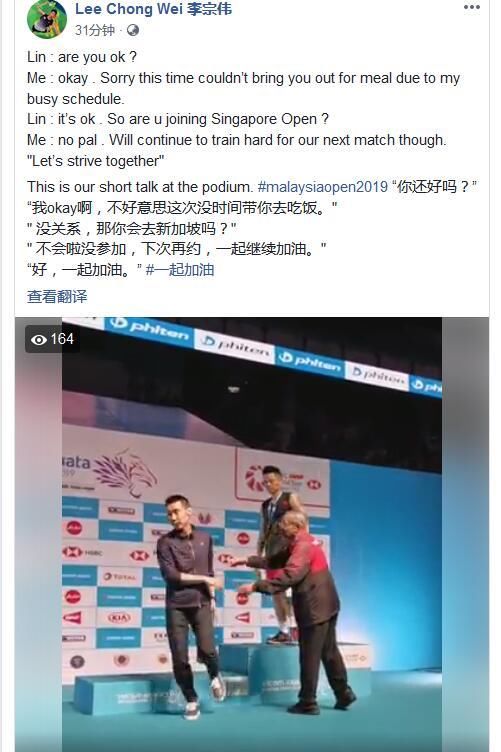
Task: Click the 164 view count number
Action: (62, 339)
